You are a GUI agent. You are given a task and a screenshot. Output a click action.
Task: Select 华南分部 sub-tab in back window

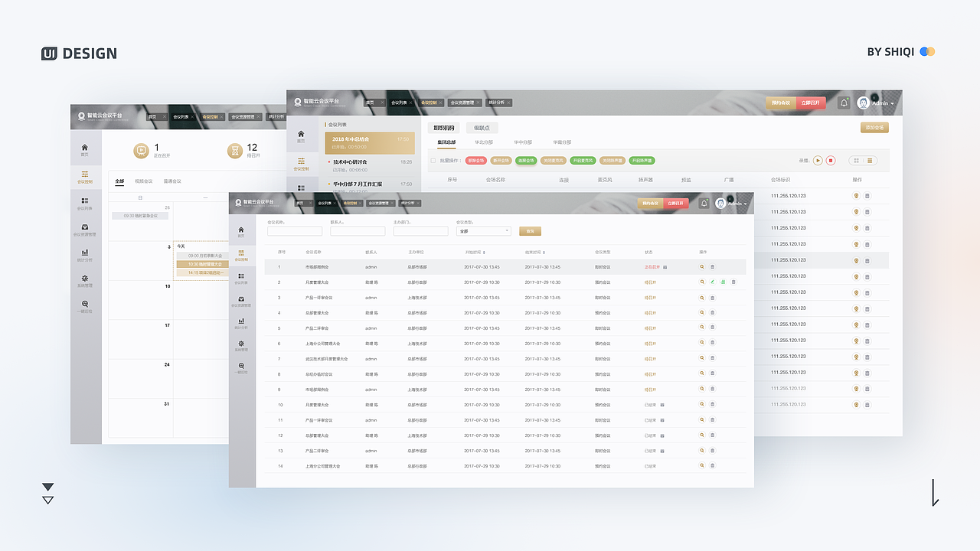(x=562, y=142)
